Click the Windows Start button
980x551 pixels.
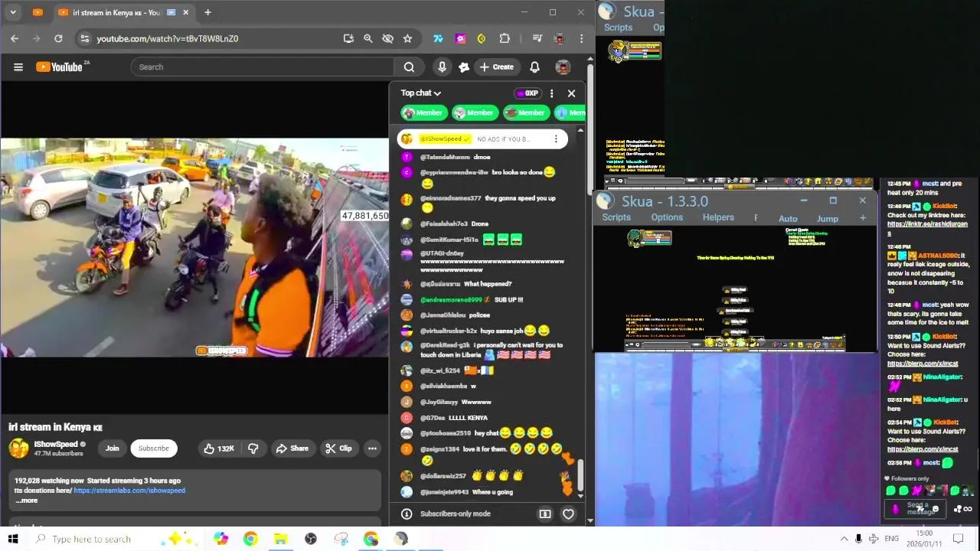coord(13,539)
